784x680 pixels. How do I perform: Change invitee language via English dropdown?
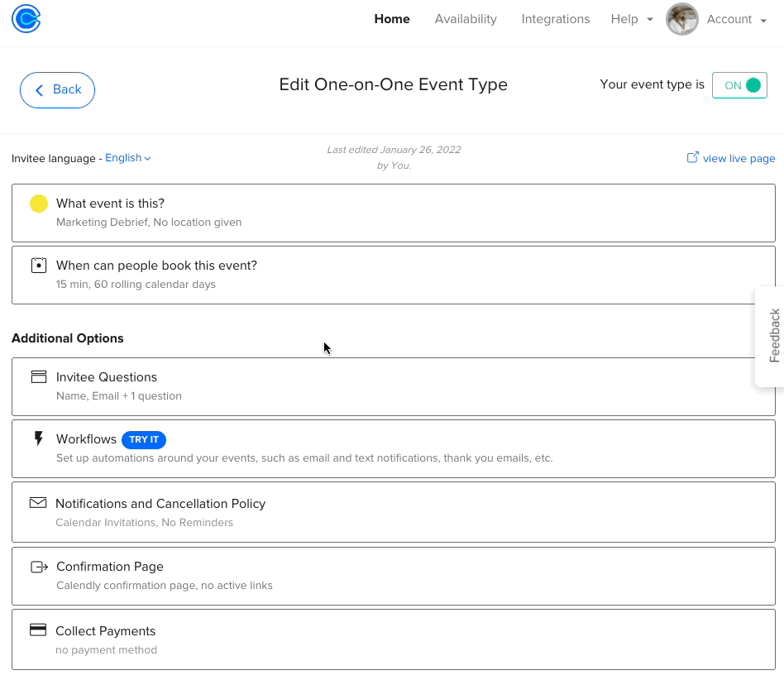click(127, 157)
